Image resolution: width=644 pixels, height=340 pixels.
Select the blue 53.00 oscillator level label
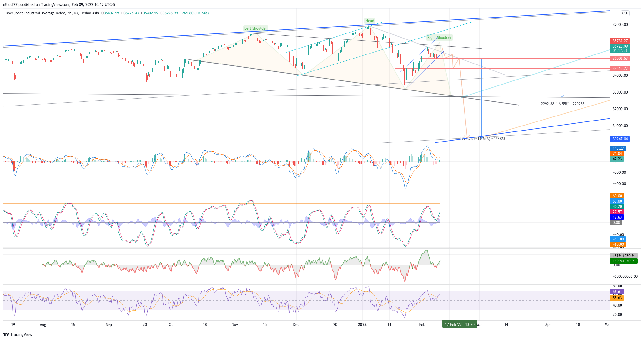click(x=617, y=201)
